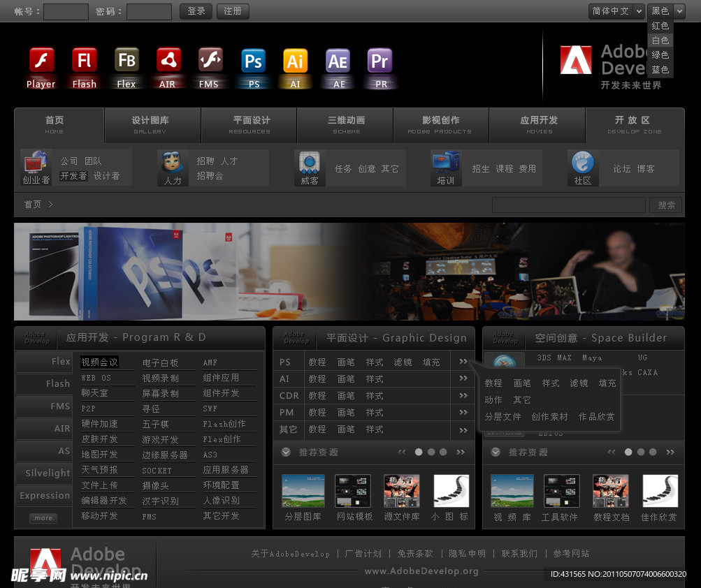Viewport: 701px width, 588px height.
Task: Go to 首页 HOME tab
Action: (59, 125)
